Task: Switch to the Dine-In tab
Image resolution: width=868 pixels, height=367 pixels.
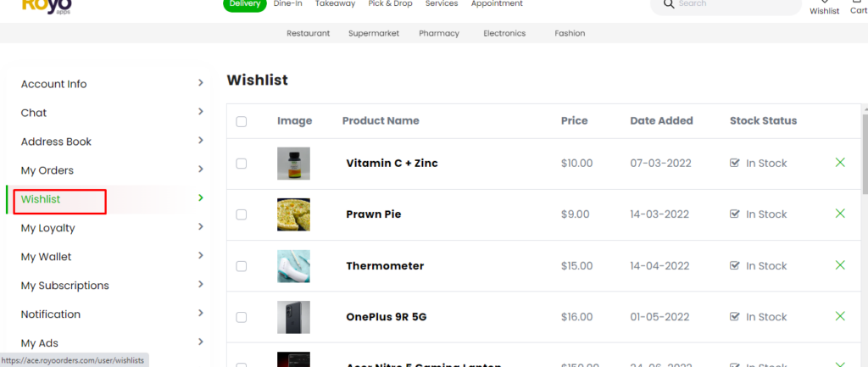Action: (288, 4)
